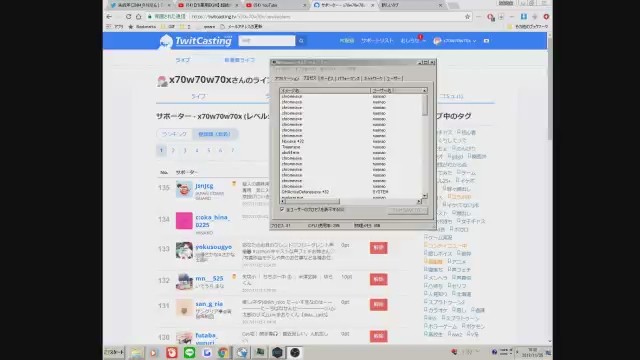
Task: Click the OBS icon in the taskbar
Action: click(295, 352)
